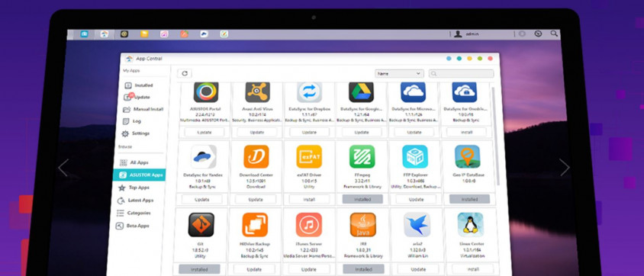This screenshot has width=644, height=276.
Task: Update iTunes Server
Action: coord(309,269)
